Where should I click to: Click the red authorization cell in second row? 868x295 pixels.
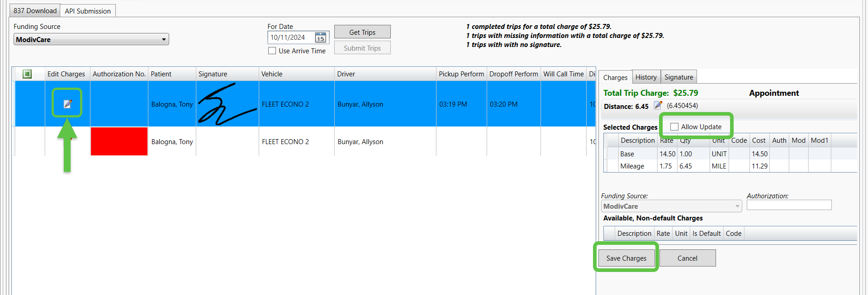[119, 141]
